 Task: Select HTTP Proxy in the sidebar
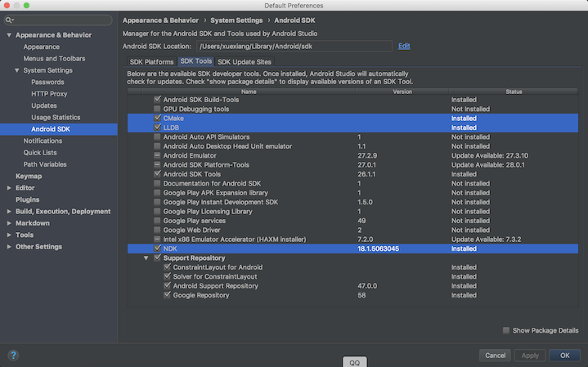pyautogui.click(x=48, y=94)
